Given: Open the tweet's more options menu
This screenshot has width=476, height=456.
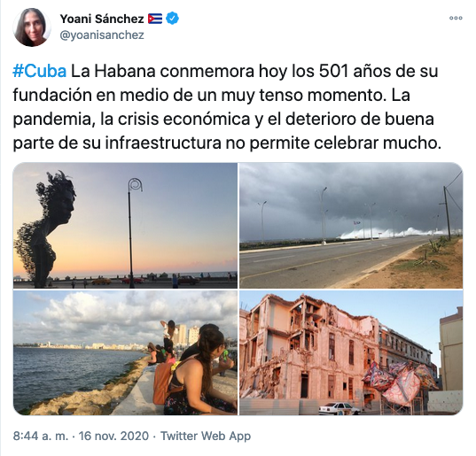Looking at the screenshot, I should pyautogui.click(x=456, y=19).
